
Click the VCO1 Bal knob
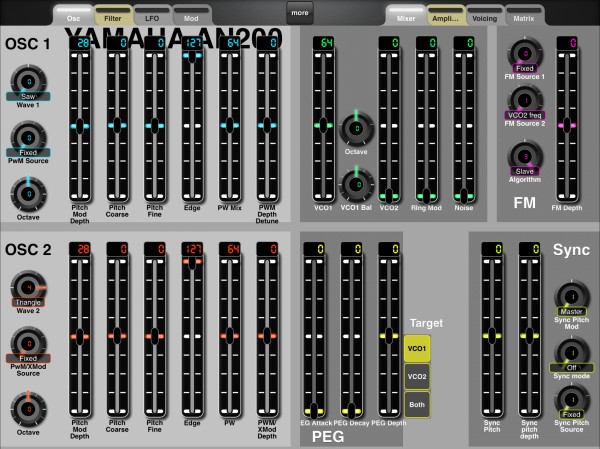point(357,185)
